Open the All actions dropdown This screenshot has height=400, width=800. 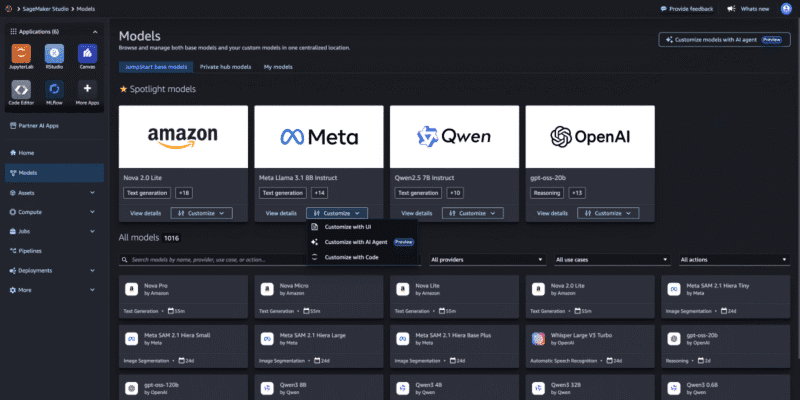[735, 260]
